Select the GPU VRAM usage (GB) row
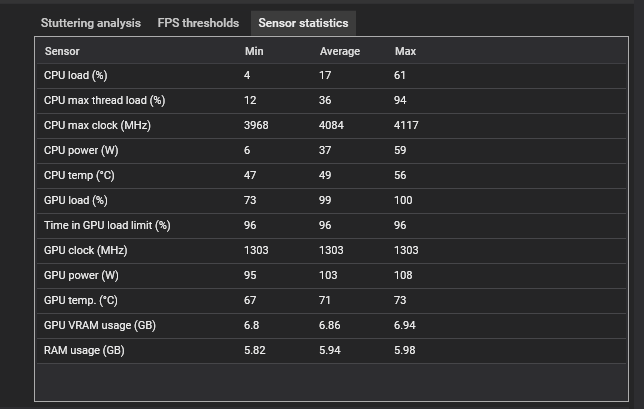The height and width of the screenshot is (409, 644). pyautogui.click(x=331, y=326)
